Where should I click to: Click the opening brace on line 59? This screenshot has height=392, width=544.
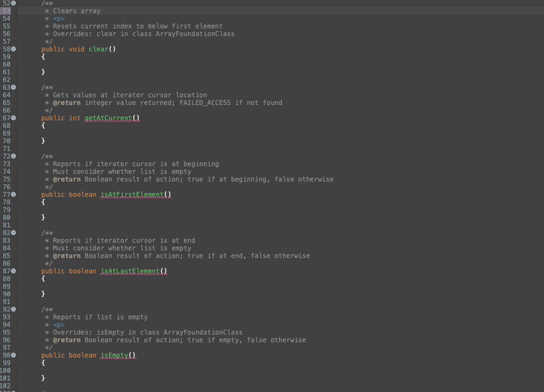(x=43, y=57)
